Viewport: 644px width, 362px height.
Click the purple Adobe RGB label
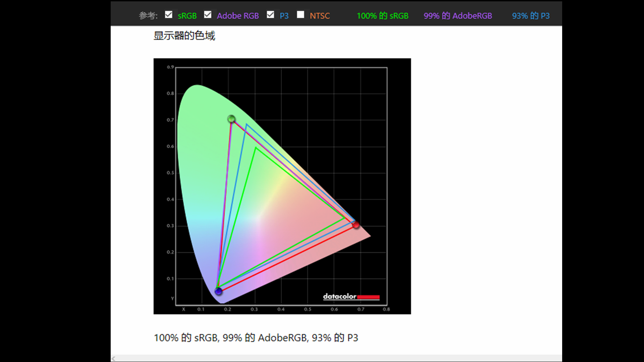click(x=237, y=16)
